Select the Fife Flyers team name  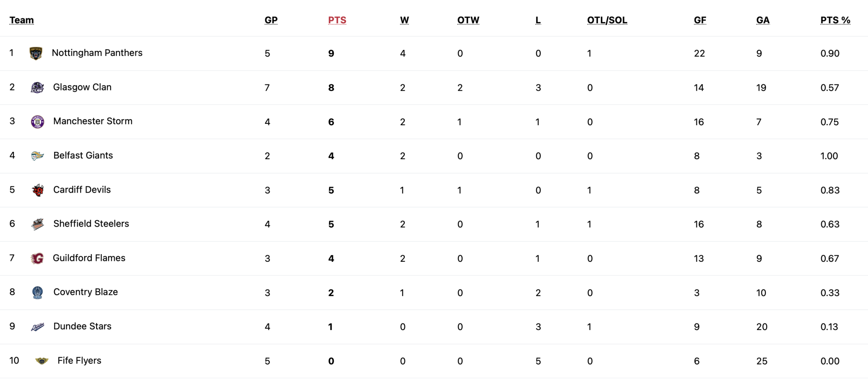tap(79, 361)
